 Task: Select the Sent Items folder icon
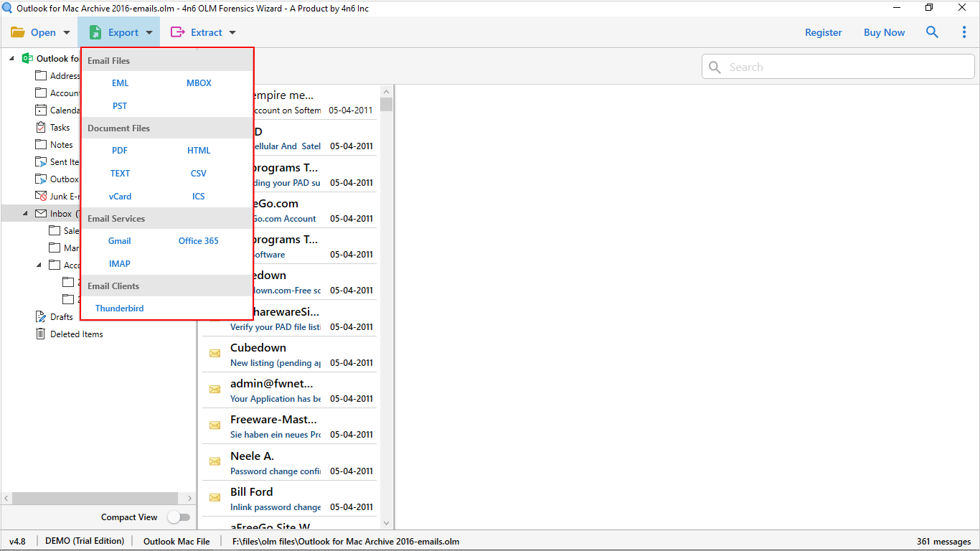(41, 161)
